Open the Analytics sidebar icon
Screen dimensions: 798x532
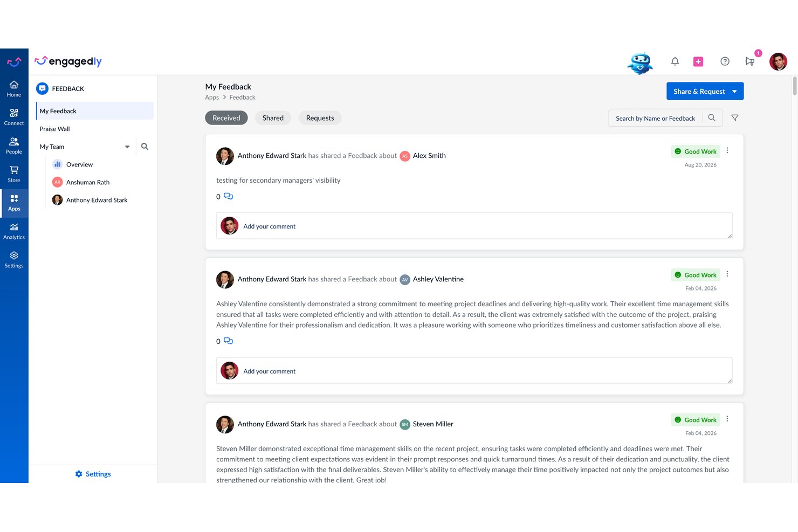[x=14, y=231]
